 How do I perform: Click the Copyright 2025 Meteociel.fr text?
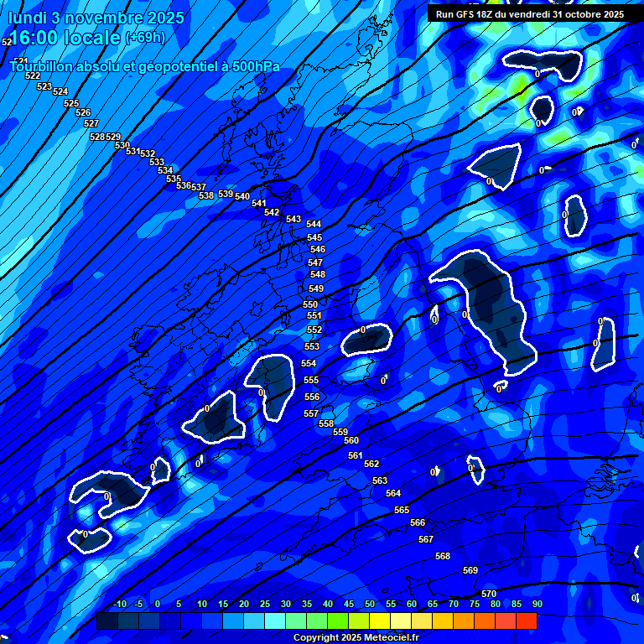pos(356,637)
